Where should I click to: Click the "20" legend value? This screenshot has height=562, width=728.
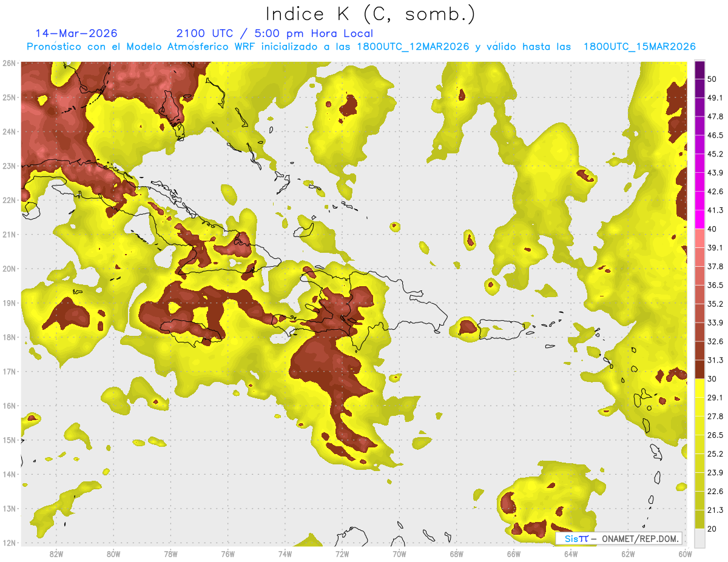(x=712, y=529)
